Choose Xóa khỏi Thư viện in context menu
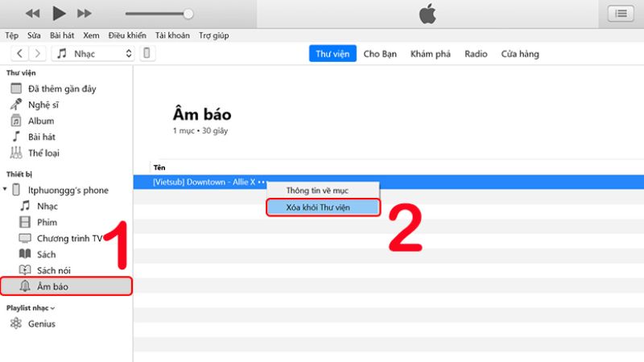Screen dimensions: 644x362 pyautogui.click(x=323, y=208)
